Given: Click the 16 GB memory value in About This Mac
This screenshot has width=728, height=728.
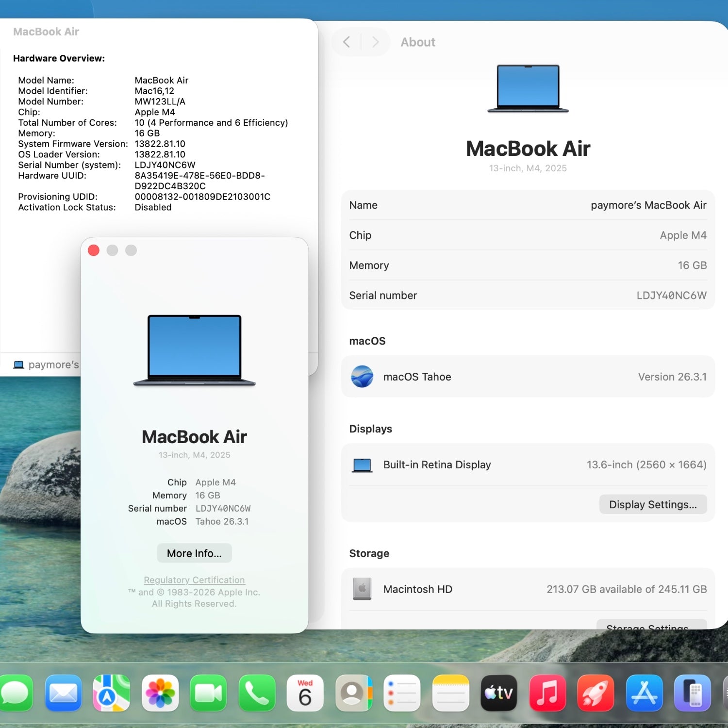Looking at the screenshot, I should [x=208, y=496].
